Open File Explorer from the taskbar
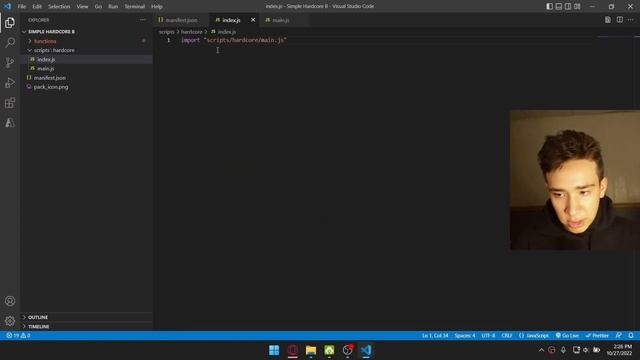The width and height of the screenshot is (640, 360). (311, 350)
